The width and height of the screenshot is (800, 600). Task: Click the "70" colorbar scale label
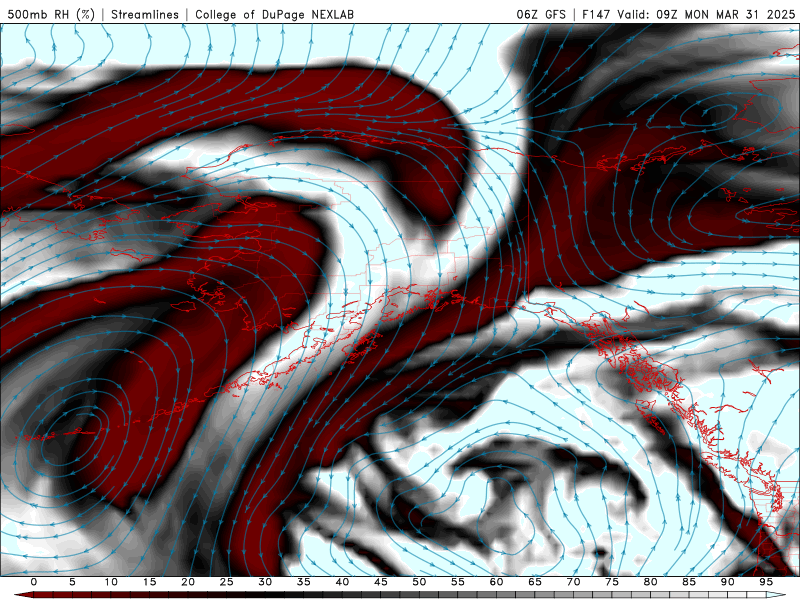point(573,582)
